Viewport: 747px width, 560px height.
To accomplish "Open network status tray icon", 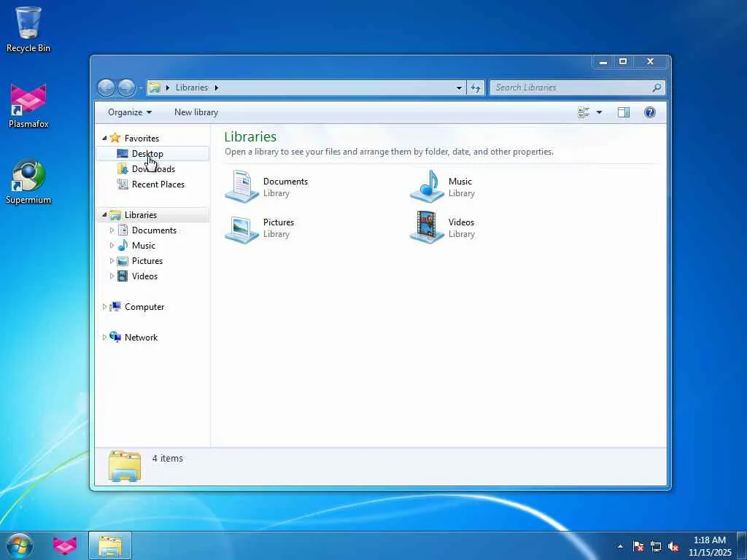I will 656,547.
